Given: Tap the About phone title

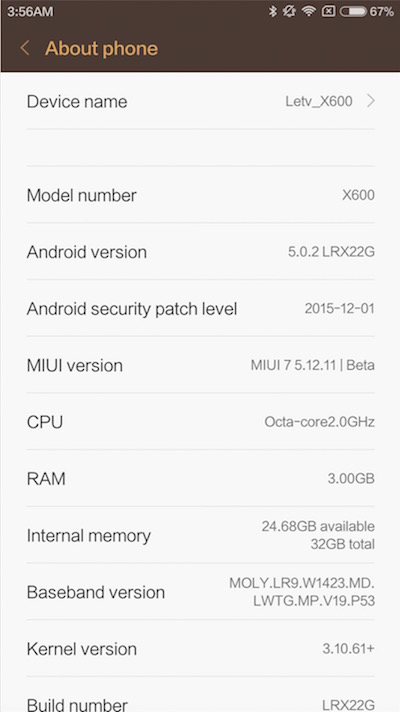Looking at the screenshot, I should click(x=101, y=48).
